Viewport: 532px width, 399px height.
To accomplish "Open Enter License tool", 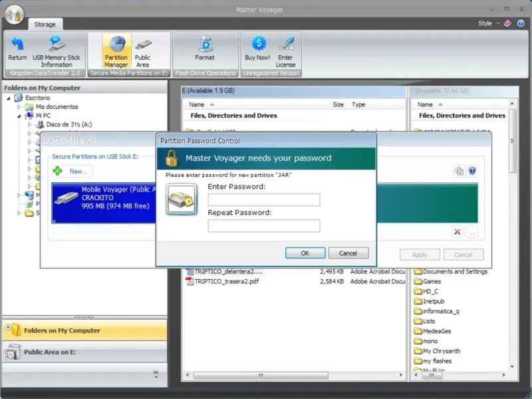I will (x=285, y=51).
